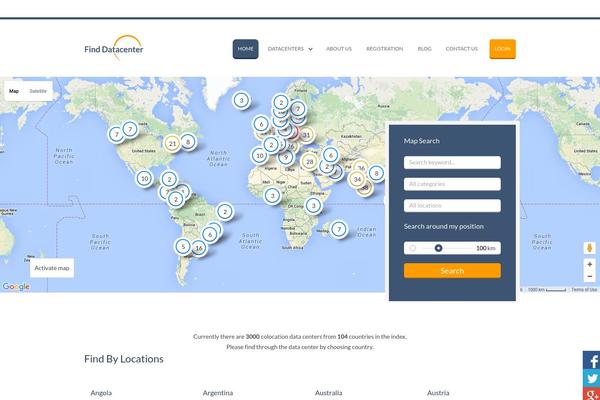Click the Find By Locations heading
This screenshot has height=400, width=600.
(x=124, y=359)
